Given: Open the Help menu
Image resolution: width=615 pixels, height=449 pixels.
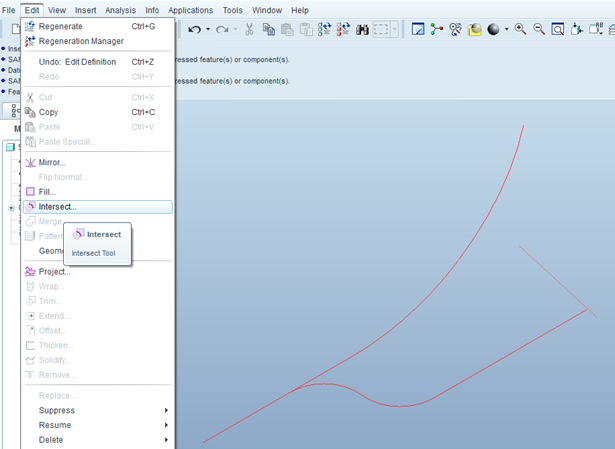Looking at the screenshot, I should [x=300, y=10].
